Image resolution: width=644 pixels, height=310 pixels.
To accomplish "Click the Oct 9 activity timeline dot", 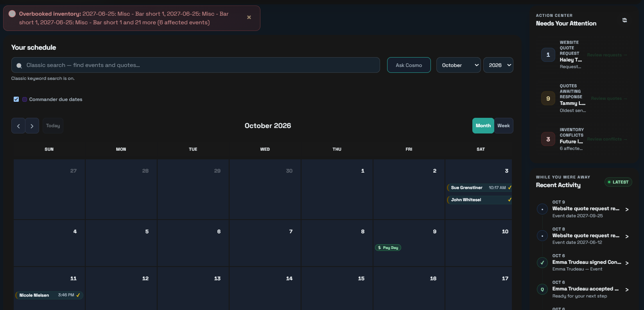I will 542,209.
